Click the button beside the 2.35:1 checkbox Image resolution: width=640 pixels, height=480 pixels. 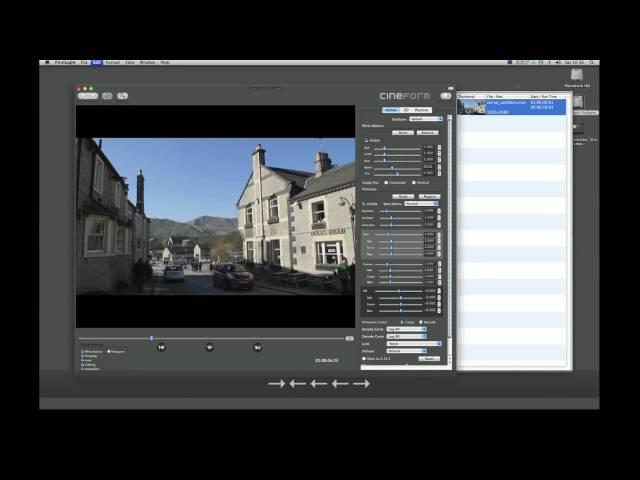click(429, 359)
